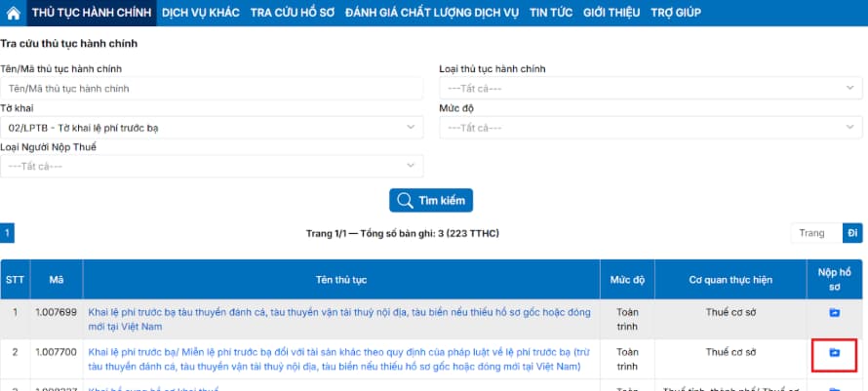Open the TIN TỨC menu item
This screenshot has width=868, height=391.
(551, 13)
